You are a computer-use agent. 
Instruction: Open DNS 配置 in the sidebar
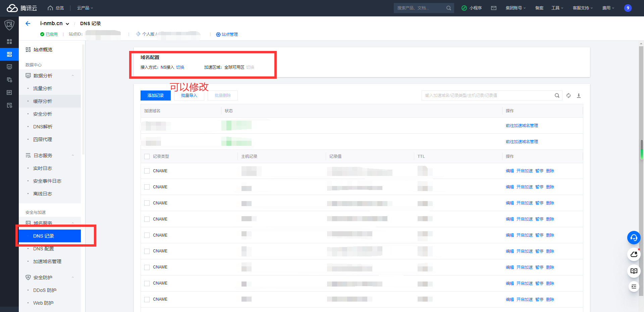coord(43,249)
